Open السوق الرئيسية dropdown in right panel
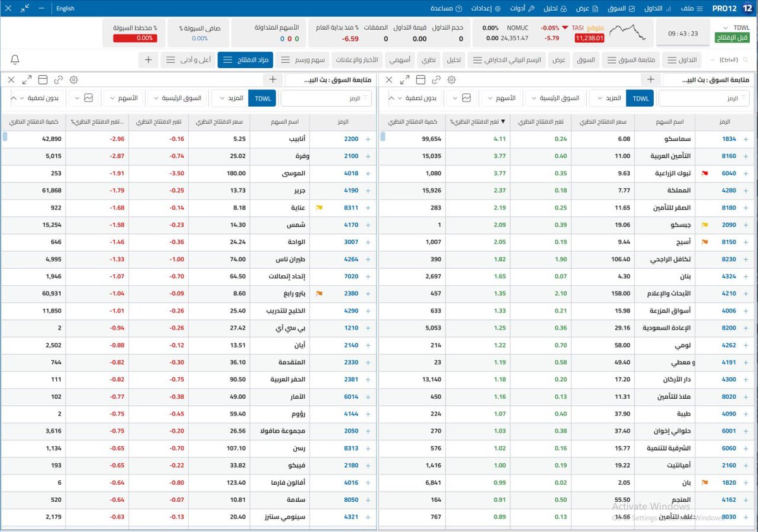The image size is (758, 532). click(x=554, y=98)
